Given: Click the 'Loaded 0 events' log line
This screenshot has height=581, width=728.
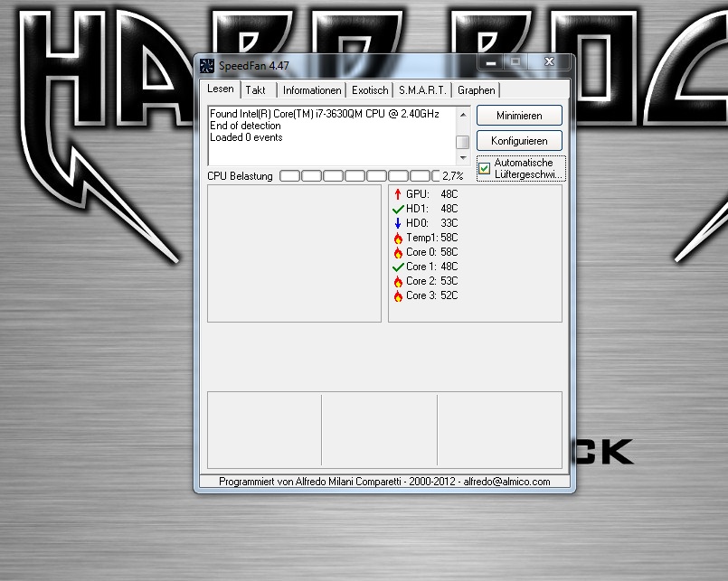Looking at the screenshot, I should click(x=246, y=137).
